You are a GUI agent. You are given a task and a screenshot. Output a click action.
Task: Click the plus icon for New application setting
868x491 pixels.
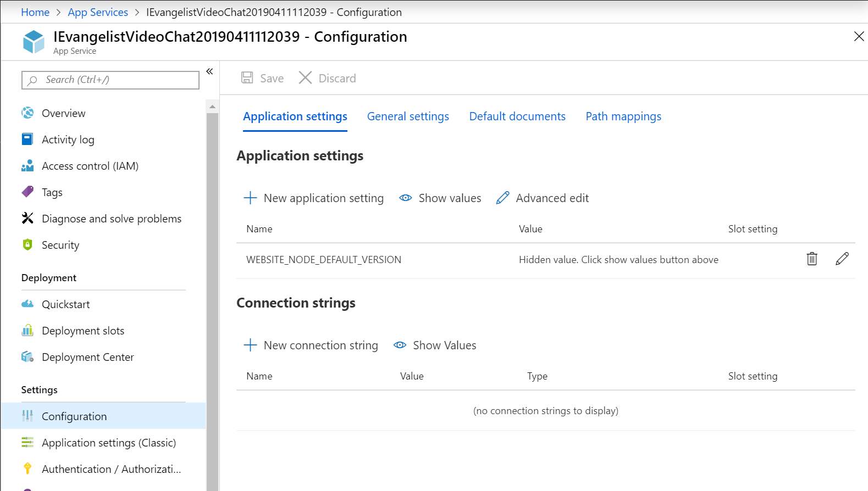[250, 198]
